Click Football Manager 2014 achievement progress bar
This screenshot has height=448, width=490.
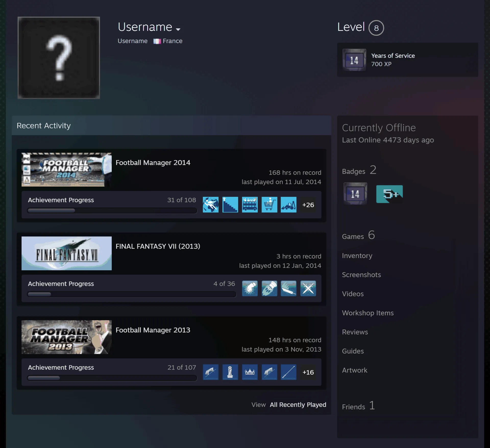click(112, 211)
